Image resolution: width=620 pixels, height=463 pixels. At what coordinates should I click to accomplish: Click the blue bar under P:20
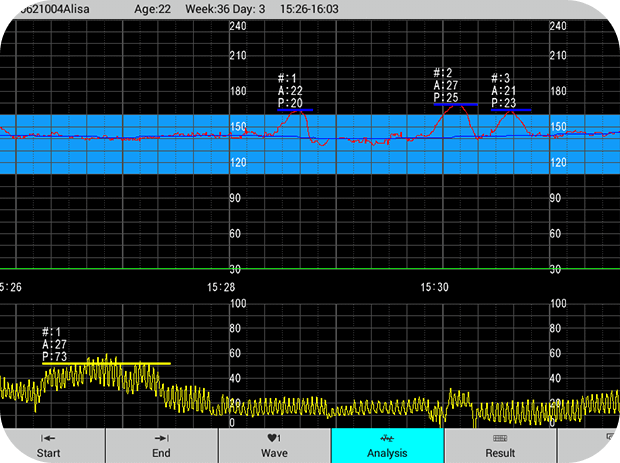[295, 110]
